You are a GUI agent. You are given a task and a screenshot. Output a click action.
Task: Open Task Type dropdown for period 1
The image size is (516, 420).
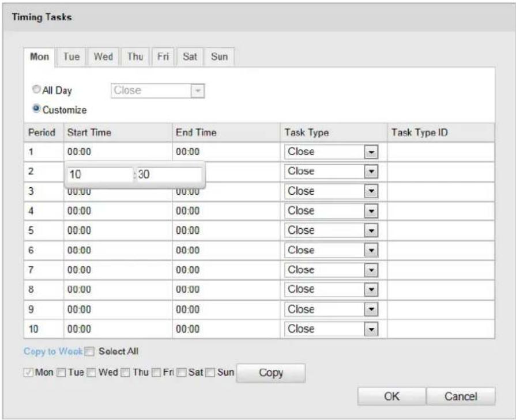tap(331, 152)
